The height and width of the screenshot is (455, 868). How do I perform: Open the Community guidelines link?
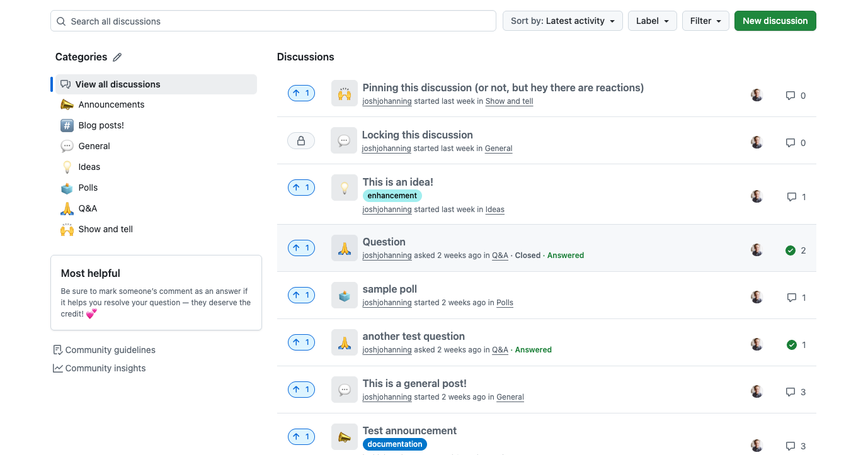pos(110,349)
